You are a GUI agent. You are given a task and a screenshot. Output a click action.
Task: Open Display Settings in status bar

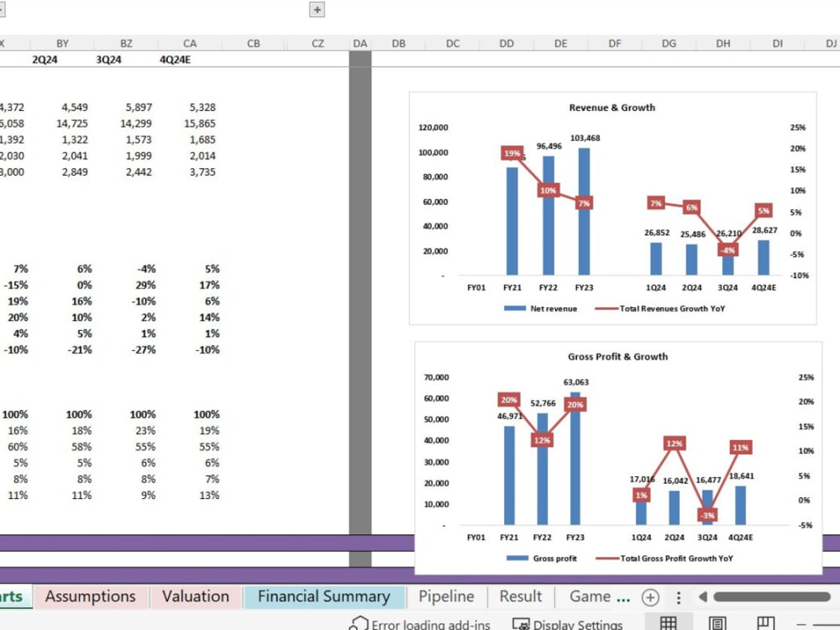(x=567, y=624)
